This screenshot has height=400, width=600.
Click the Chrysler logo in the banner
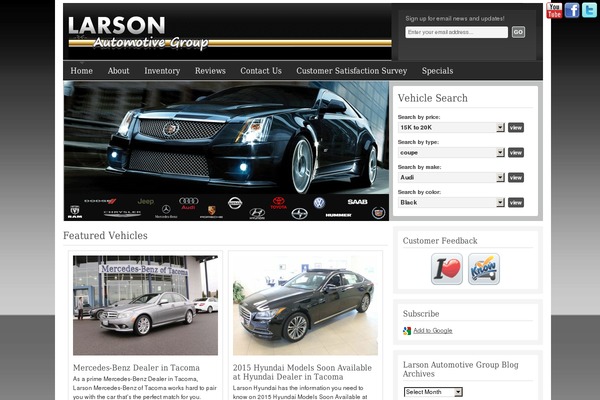pyautogui.click(x=122, y=213)
